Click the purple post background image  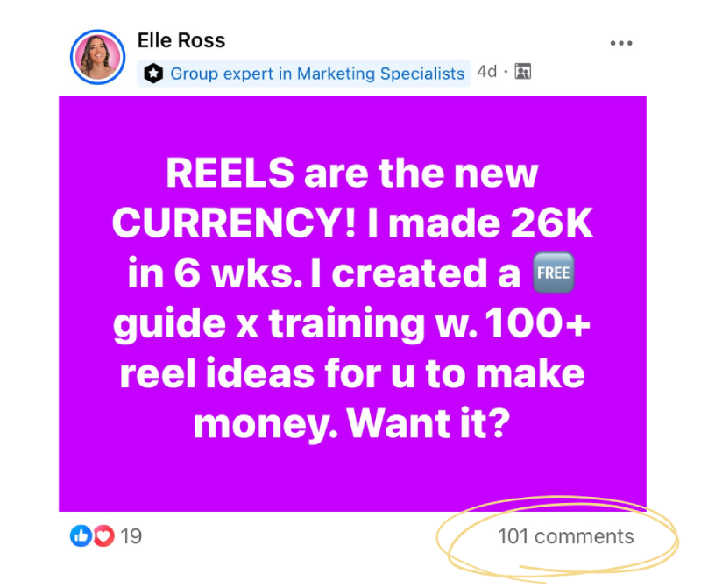[352, 303]
